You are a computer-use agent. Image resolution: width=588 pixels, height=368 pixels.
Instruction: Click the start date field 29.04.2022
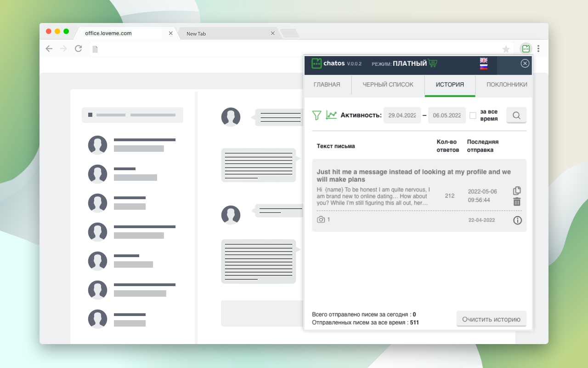tap(402, 115)
